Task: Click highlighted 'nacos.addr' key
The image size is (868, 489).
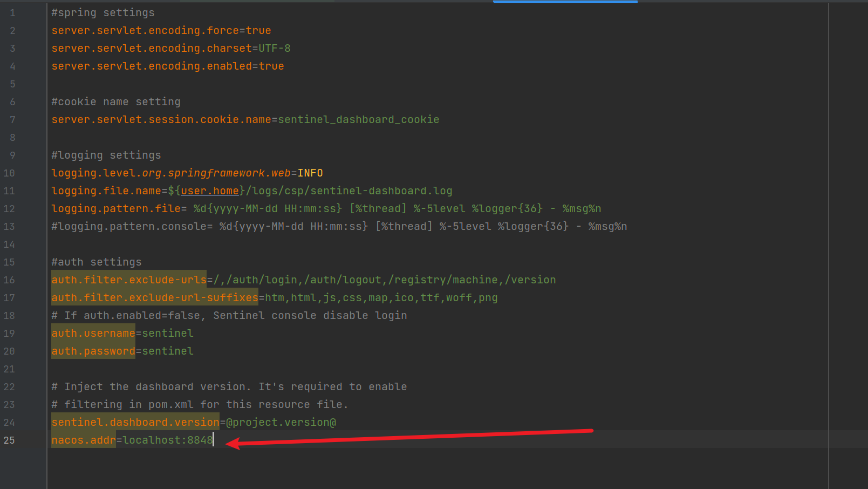Action: tap(84, 440)
